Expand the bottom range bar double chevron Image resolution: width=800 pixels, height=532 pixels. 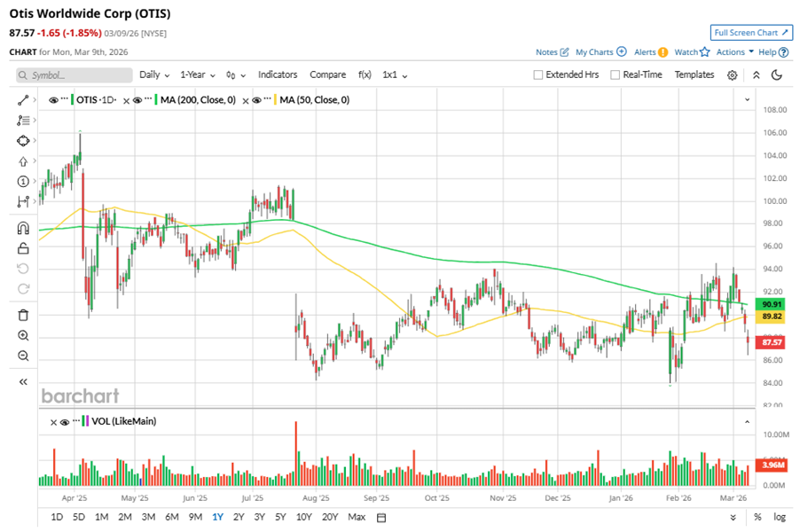pyautogui.click(x=733, y=517)
